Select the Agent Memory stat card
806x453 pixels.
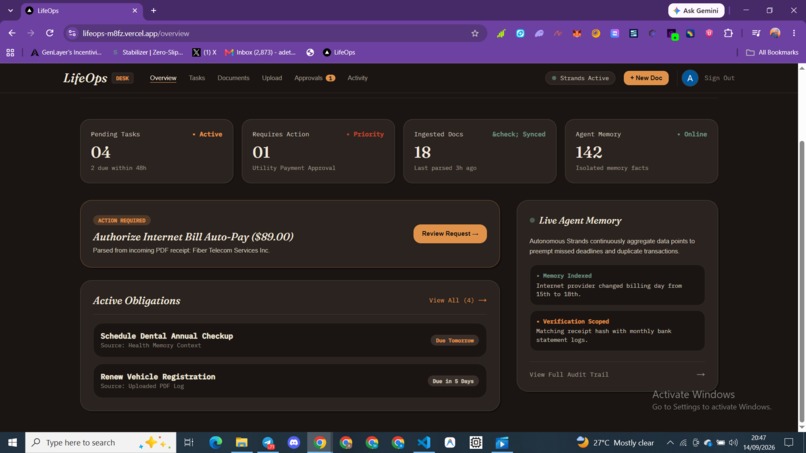[642, 151]
